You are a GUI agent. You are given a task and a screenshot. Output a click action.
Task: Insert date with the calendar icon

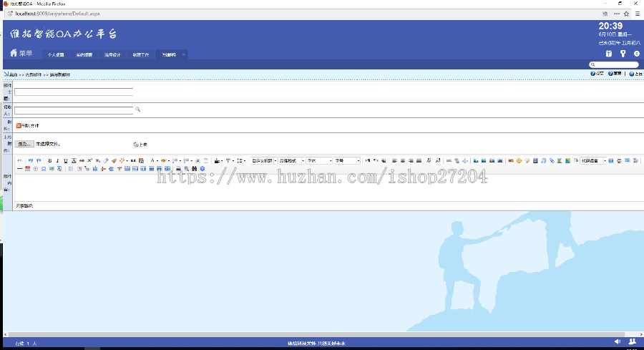(x=27, y=169)
